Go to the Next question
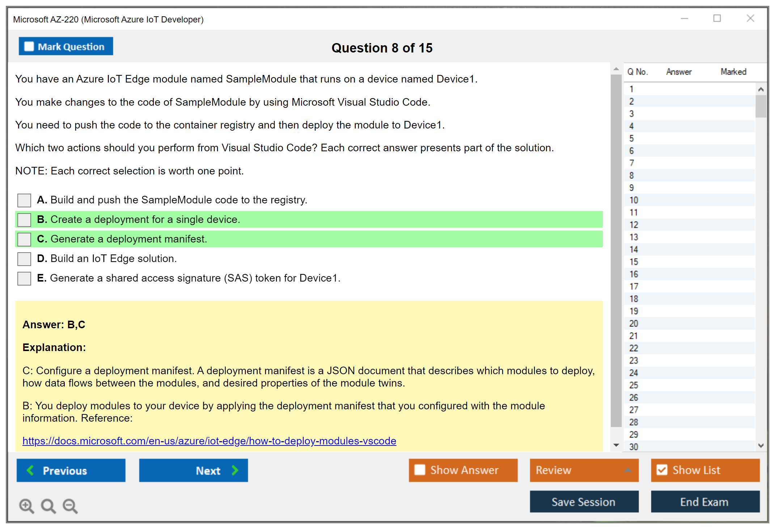 point(193,470)
